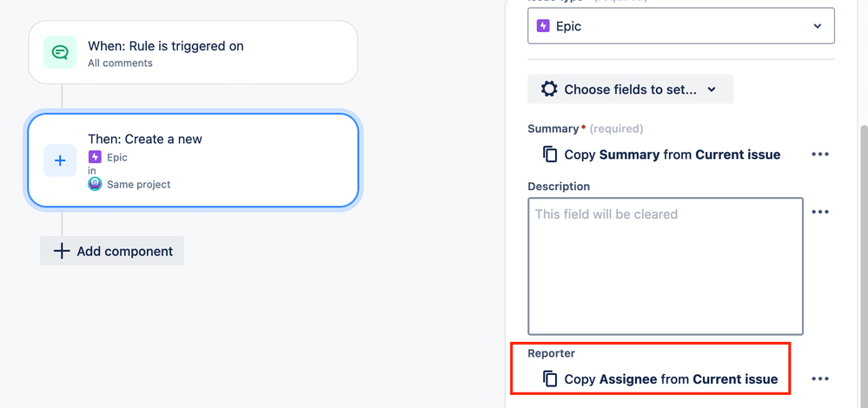Click the chevron on issue type selector
This screenshot has width=868, height=408.
[818, 26]
